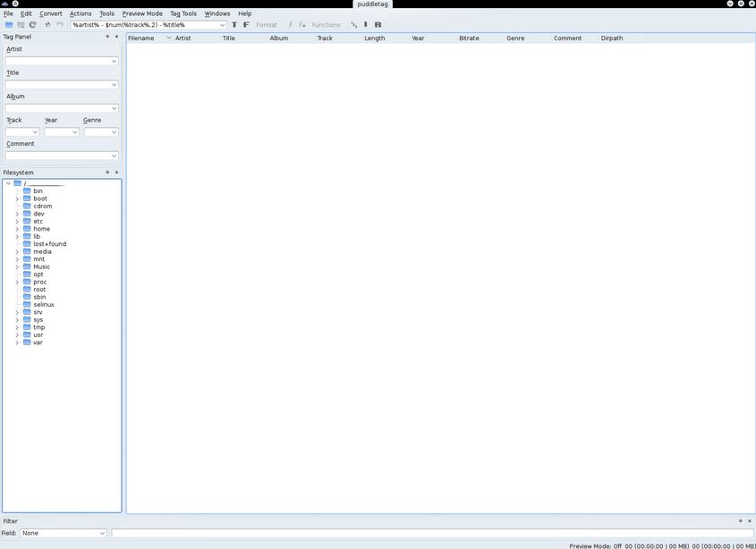Click the Filter text input field

tap(432, 533)
